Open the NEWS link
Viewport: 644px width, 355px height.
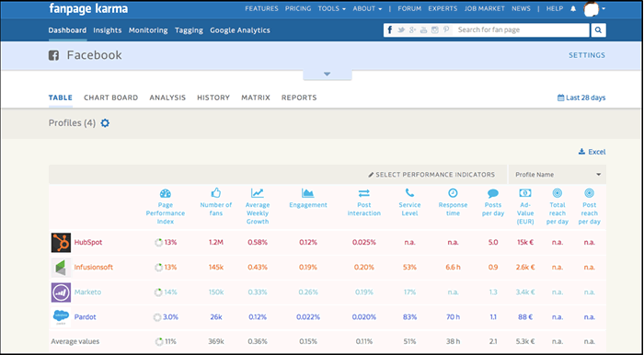coord(522,8)
